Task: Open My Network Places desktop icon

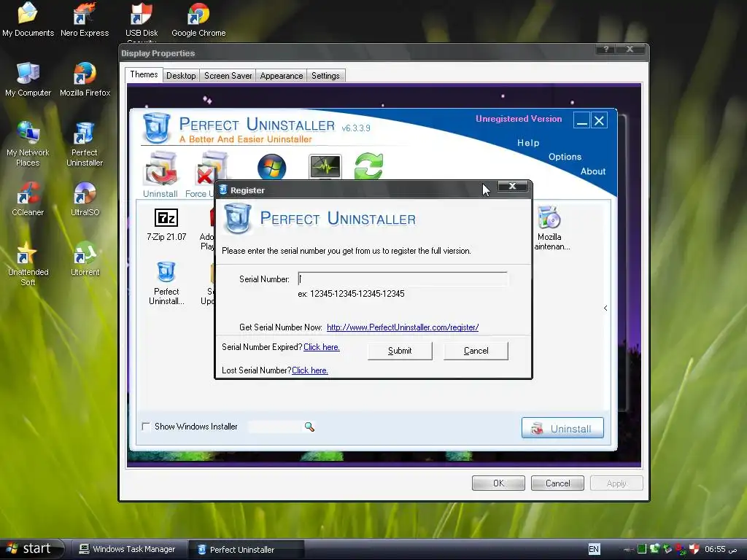Action: click(x=28, y=144)
